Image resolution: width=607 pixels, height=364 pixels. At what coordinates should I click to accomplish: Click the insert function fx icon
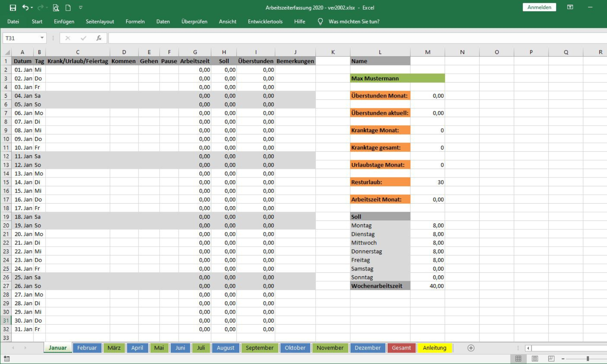[99, 38]
